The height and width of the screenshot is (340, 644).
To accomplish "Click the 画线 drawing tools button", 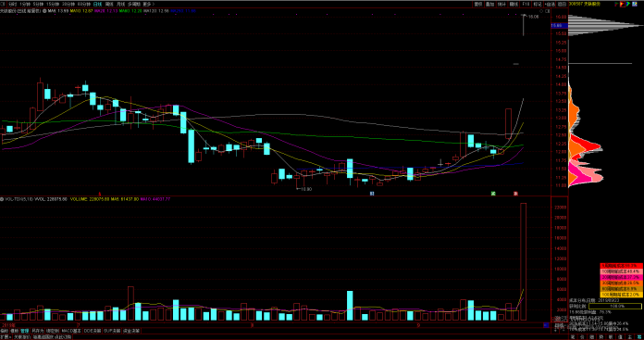I will pos(514,4).
